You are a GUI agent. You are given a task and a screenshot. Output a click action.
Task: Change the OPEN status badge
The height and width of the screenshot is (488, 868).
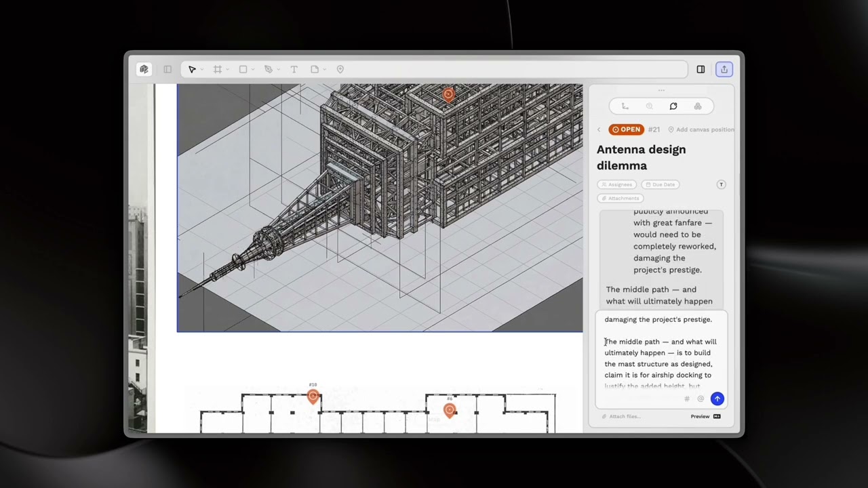[626, 129]
